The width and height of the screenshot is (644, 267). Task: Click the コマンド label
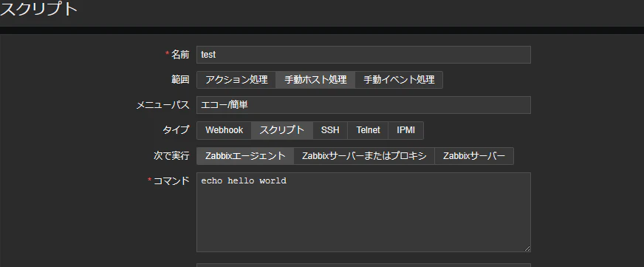(x=171, y=181)
